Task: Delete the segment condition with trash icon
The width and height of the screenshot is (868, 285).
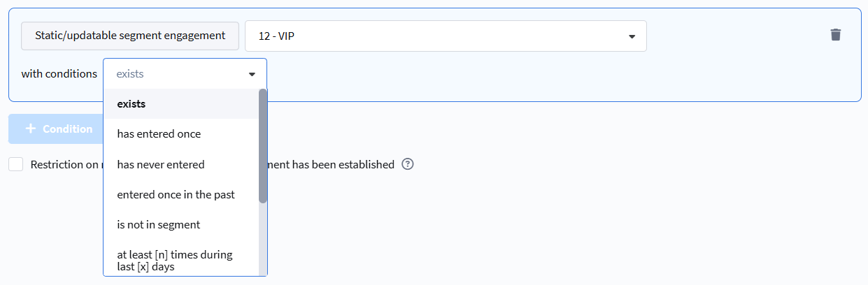Action: 835,35
